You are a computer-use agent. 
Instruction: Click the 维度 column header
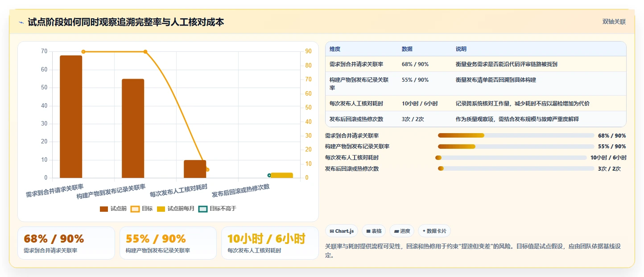coord(335,49)
